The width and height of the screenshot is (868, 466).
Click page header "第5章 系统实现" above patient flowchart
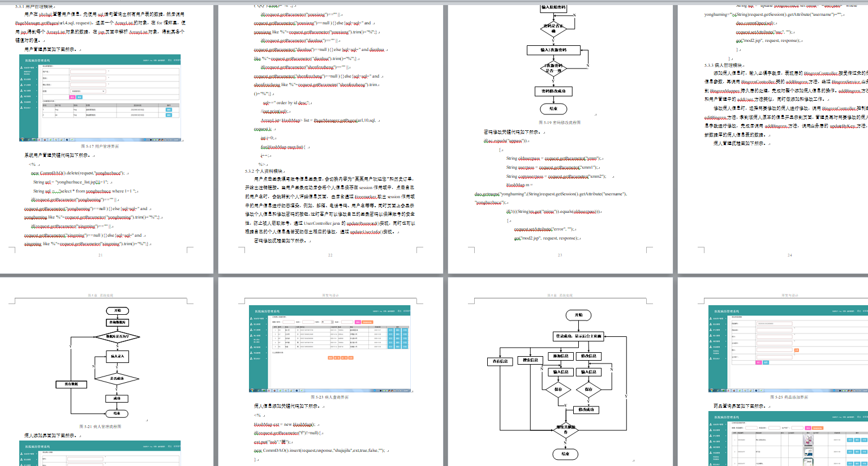pos(101,296)
